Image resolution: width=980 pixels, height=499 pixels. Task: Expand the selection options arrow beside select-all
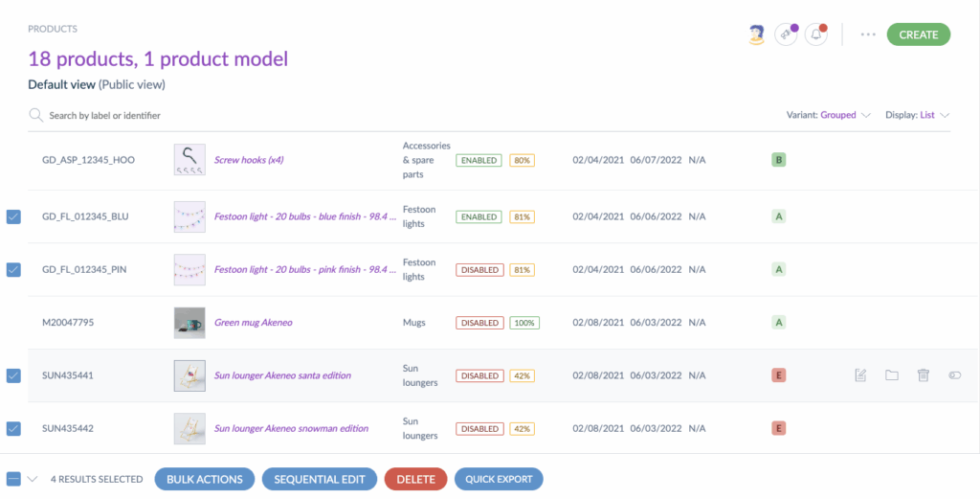33,479
